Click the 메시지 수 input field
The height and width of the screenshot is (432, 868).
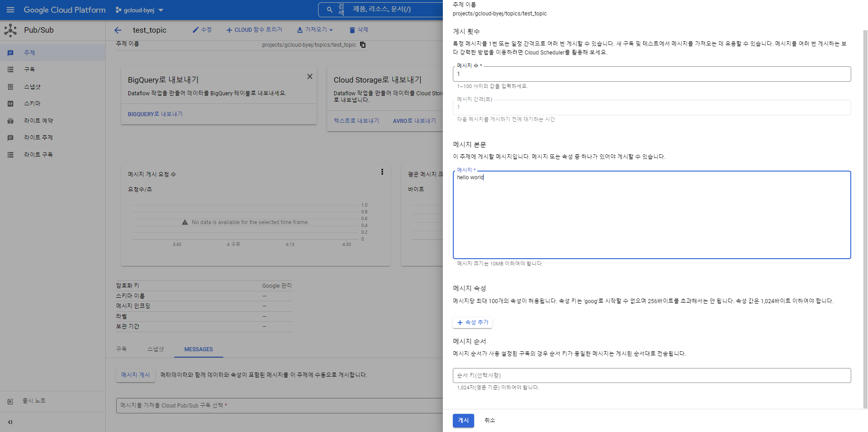click(652, 74)
